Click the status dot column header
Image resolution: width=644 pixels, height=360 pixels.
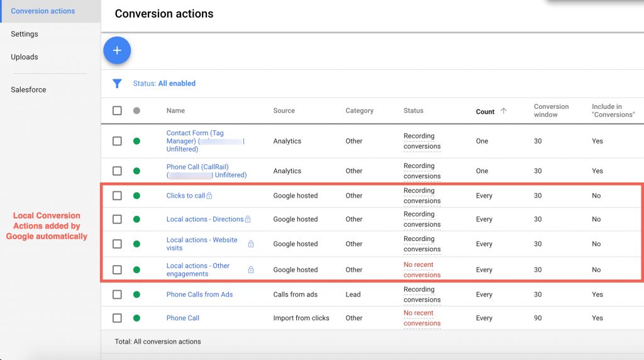tap(136, 111)
